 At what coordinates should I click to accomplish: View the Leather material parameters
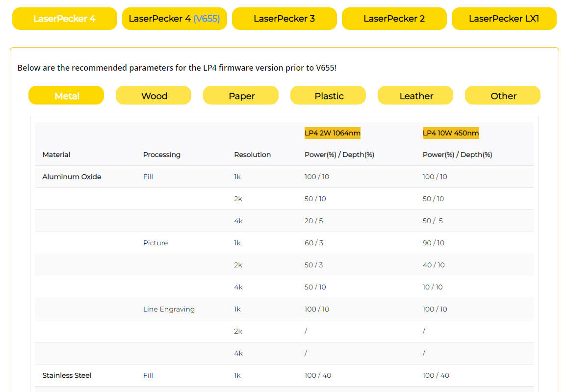415,96
